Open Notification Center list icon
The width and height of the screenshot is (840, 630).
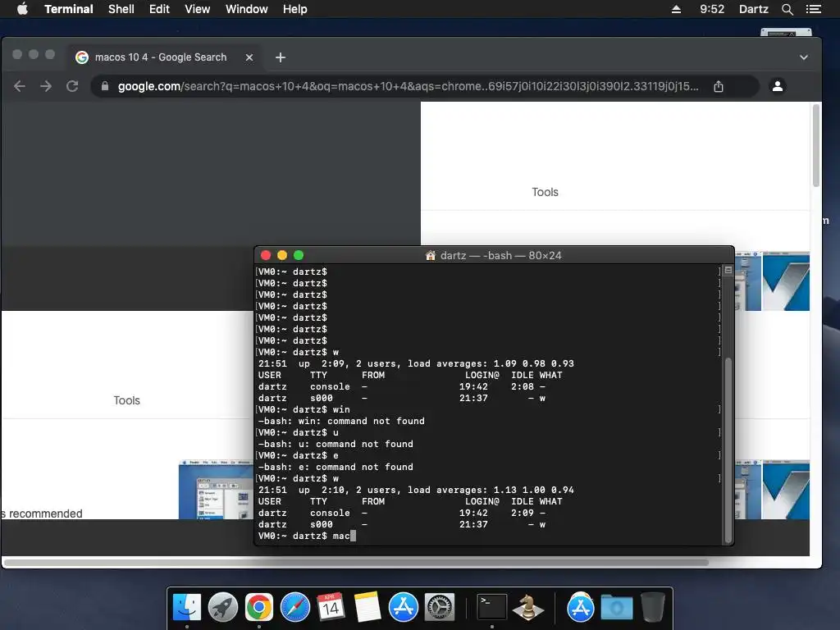point(813,9)
